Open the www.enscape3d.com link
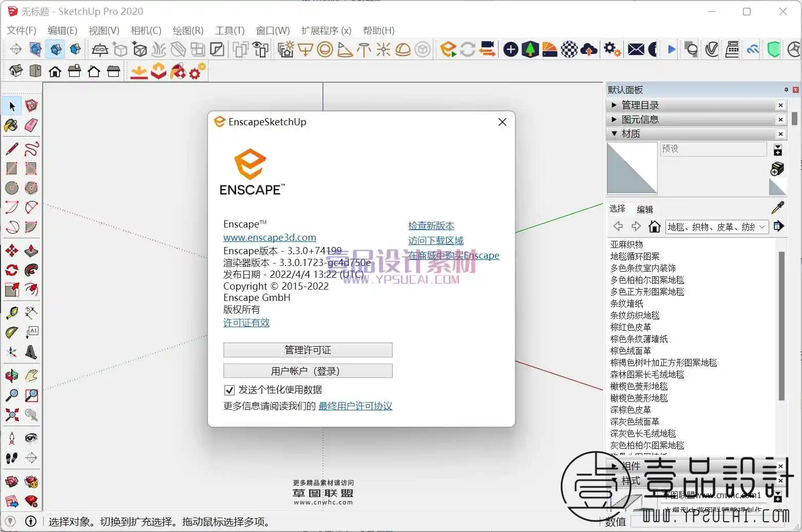The width and height of the screenshot is (802, 532). coord(270,237)
